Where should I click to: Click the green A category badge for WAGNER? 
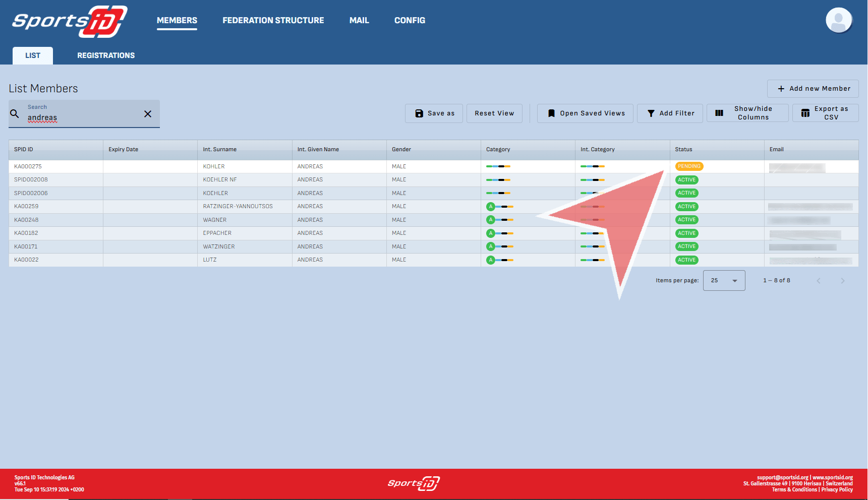pos(490,220)
